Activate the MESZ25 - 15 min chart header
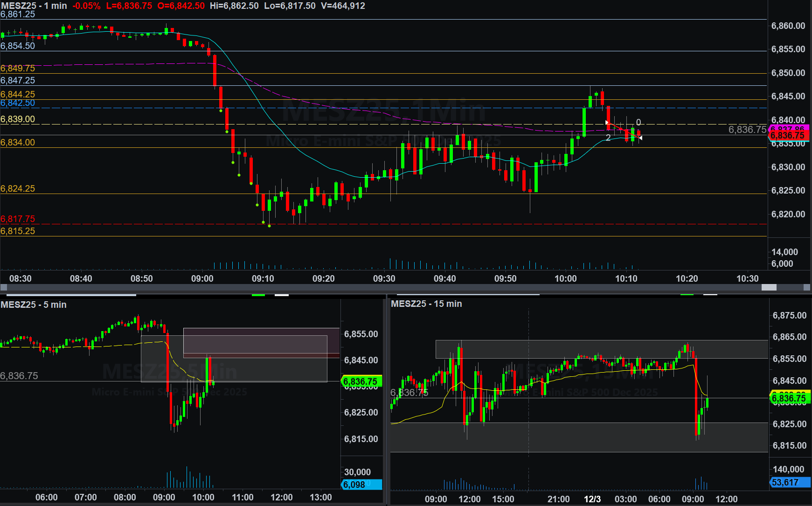The height and width of the screenshot is (506, 812). click(426, 304)
